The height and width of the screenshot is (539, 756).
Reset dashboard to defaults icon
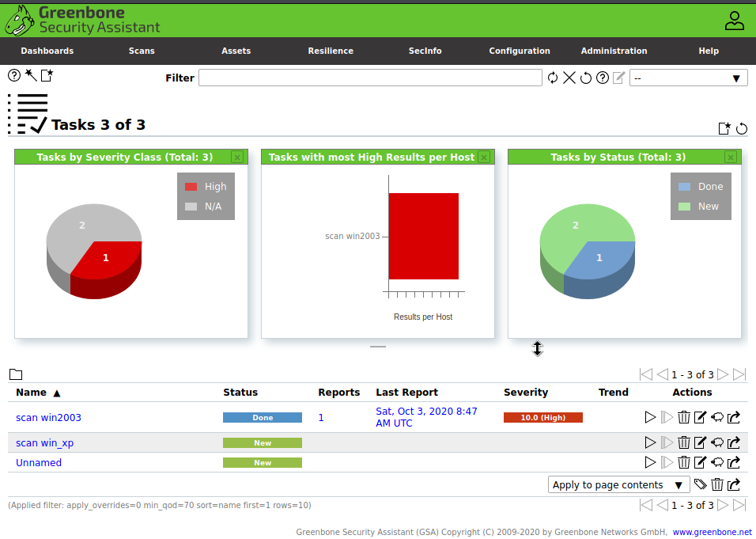click(x=742, y=128)
